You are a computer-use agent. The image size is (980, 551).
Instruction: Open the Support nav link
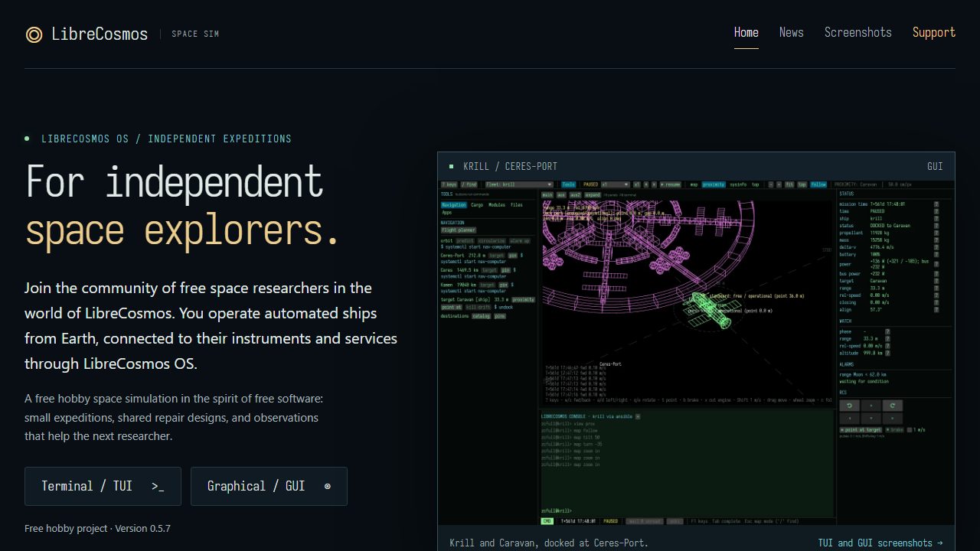[x=934, y=32]
